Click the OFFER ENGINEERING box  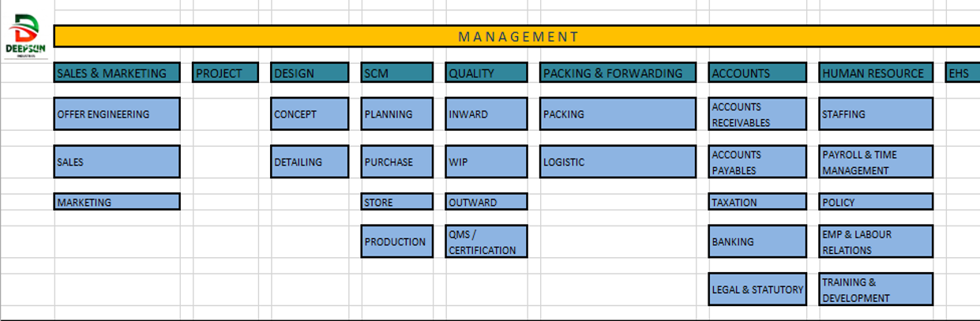pyautogui.click(x=117, y=114)
